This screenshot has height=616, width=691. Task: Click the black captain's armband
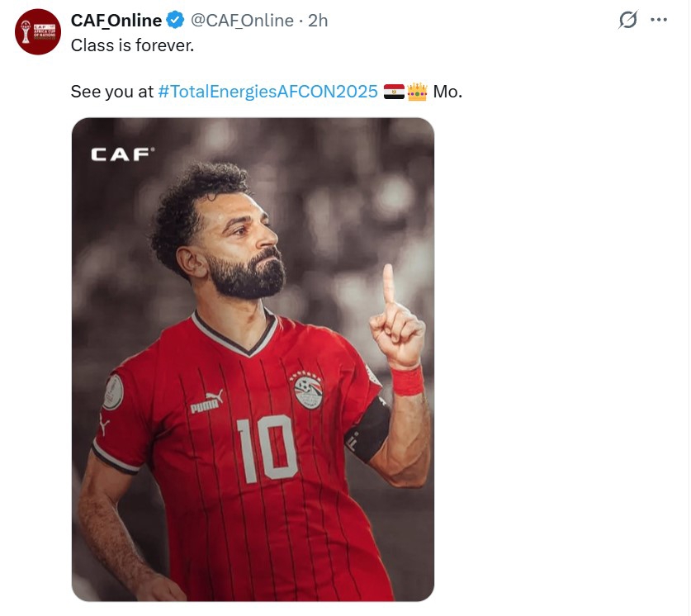pyautogui.click(x=373, y=429)
